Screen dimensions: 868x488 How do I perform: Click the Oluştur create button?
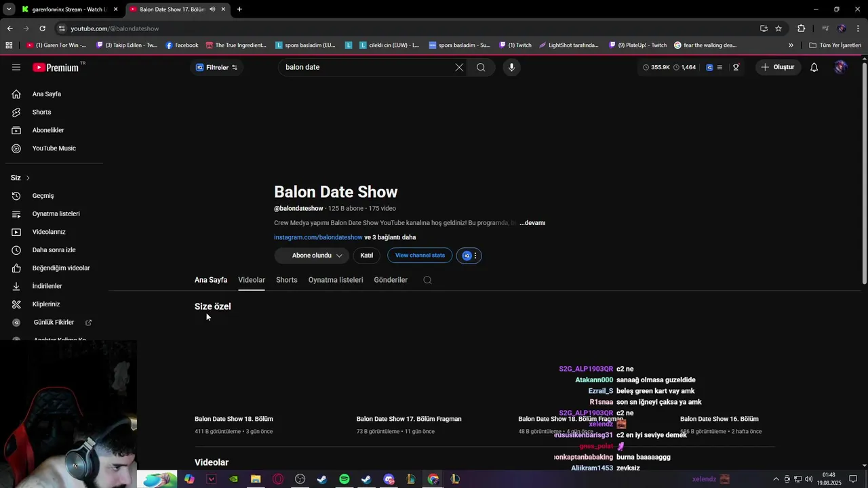click(x=778, y=67)
